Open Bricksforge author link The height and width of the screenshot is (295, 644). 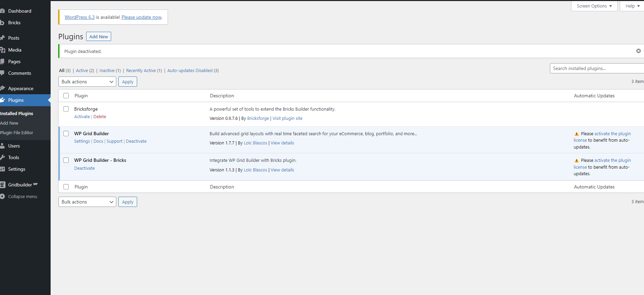258,118
